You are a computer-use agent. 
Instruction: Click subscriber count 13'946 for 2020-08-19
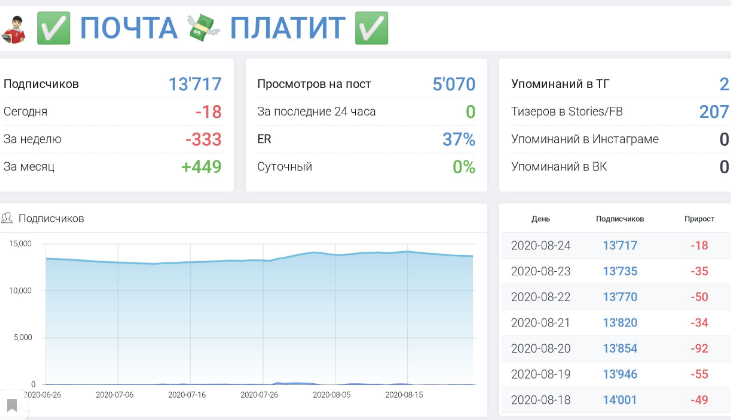(620, 374)
